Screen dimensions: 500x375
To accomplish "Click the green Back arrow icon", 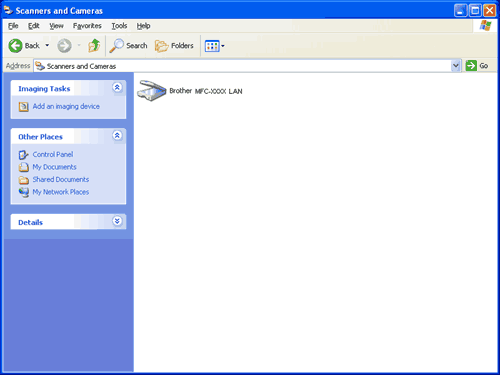I will [x=15, y=46].
